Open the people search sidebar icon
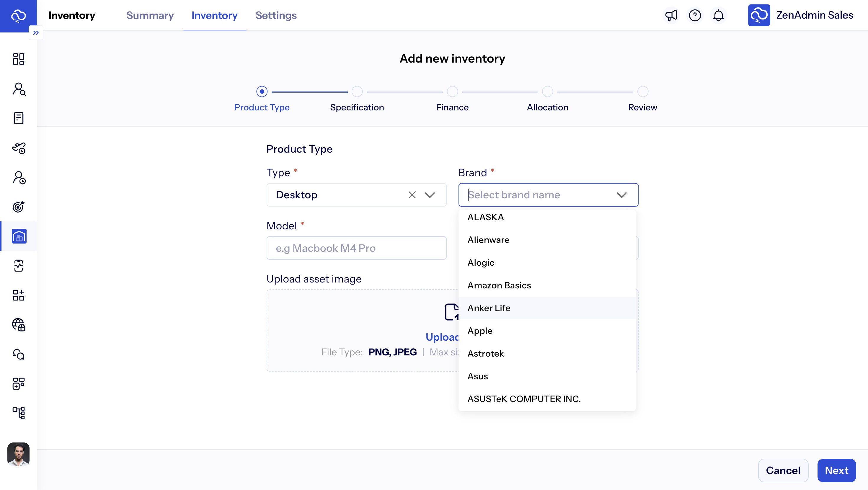This screenshot has width=868, height=490. point(19,89)
